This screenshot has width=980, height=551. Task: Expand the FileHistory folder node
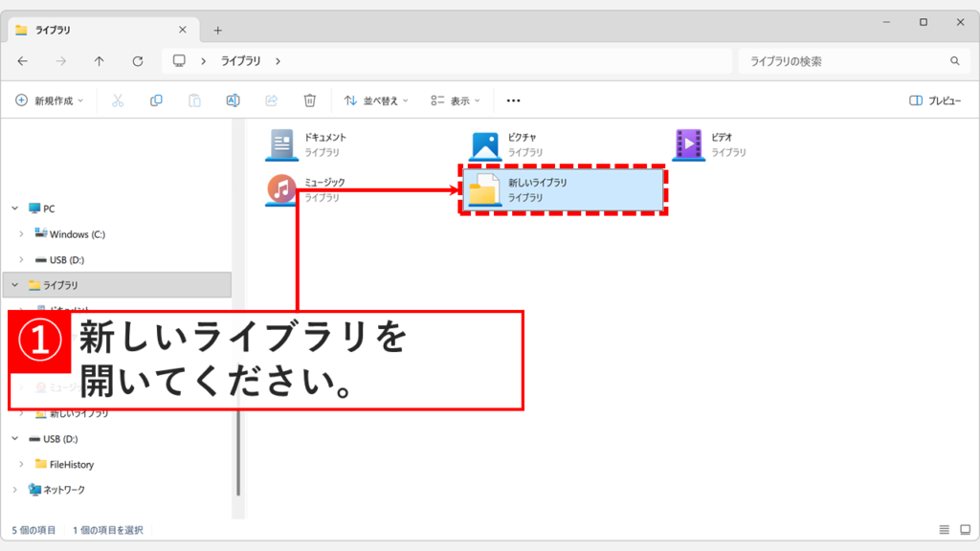21,464
